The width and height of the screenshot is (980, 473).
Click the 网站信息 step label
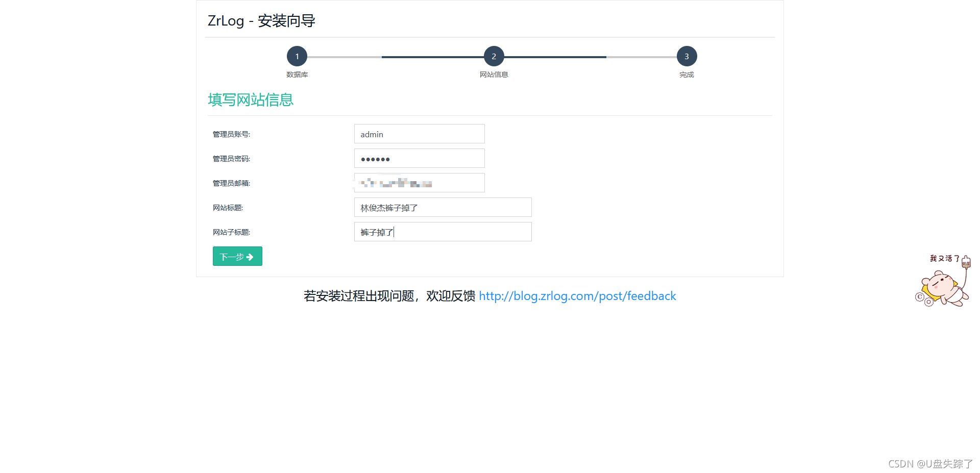tap(494, 74)
